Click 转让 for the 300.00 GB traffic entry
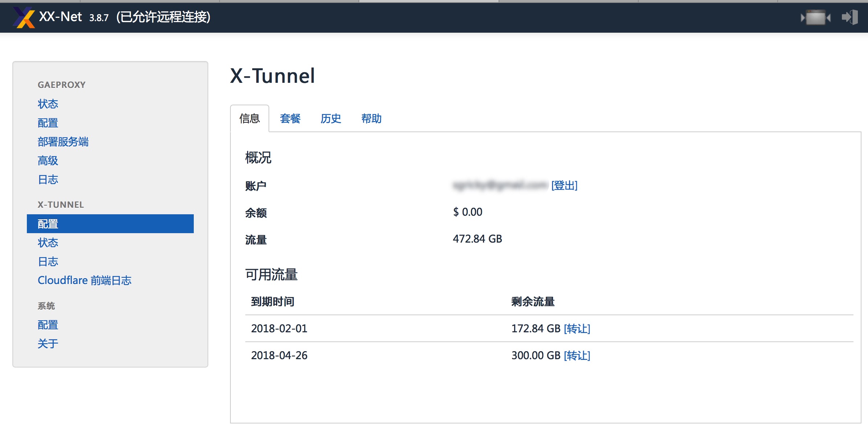Screen dimensions: 868x430 point(577,356)
